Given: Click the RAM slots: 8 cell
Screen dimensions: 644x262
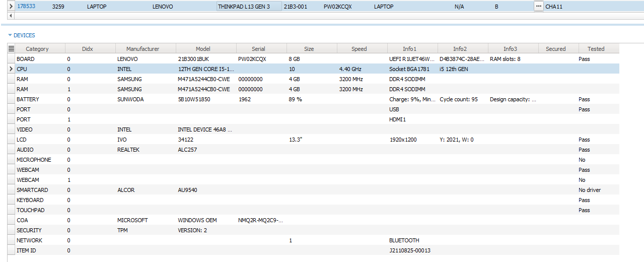Looking at the screenshot, I should coord(514,59).
